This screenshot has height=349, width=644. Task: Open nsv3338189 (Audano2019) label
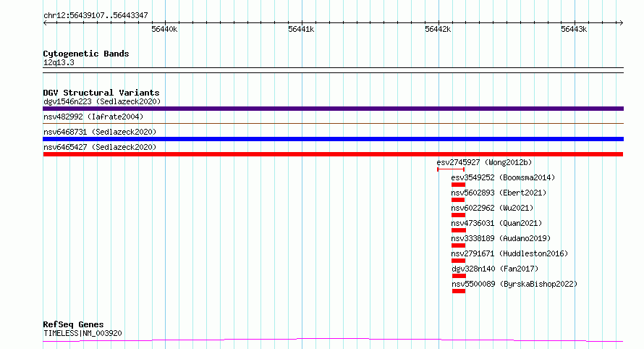click(501, 238)
